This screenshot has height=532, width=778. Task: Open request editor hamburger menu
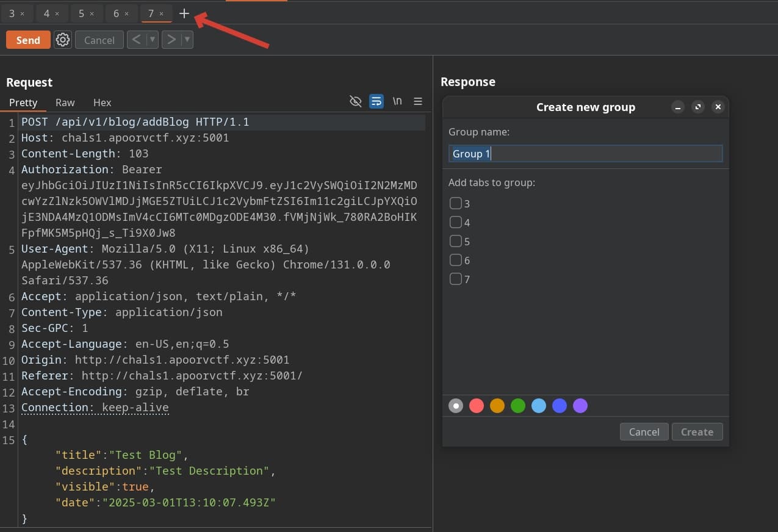click(x=418, y=101)
